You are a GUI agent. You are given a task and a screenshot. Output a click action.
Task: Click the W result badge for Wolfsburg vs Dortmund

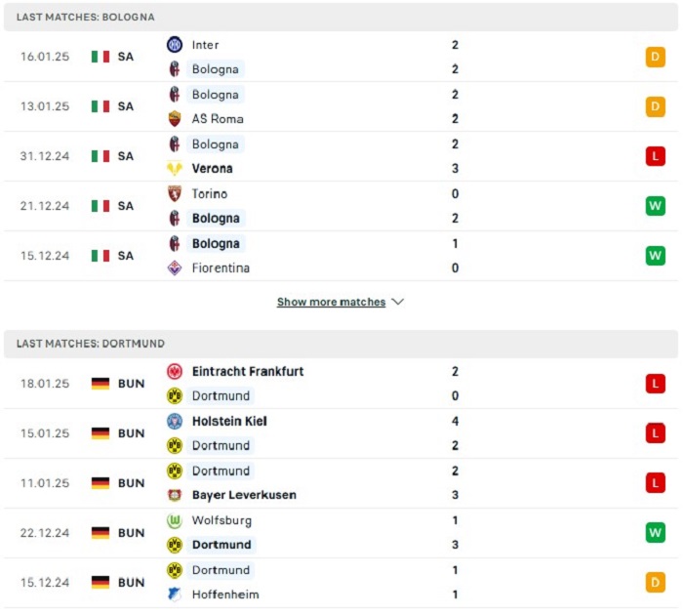point(655,532)
